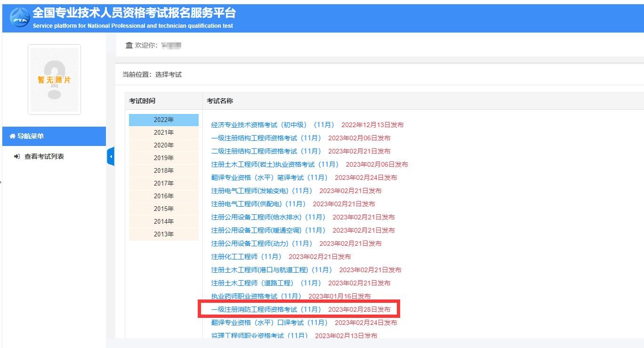Open 查看考试列表 in navigation menu
The height and width of the screenshot is (348, 644).
44,156
